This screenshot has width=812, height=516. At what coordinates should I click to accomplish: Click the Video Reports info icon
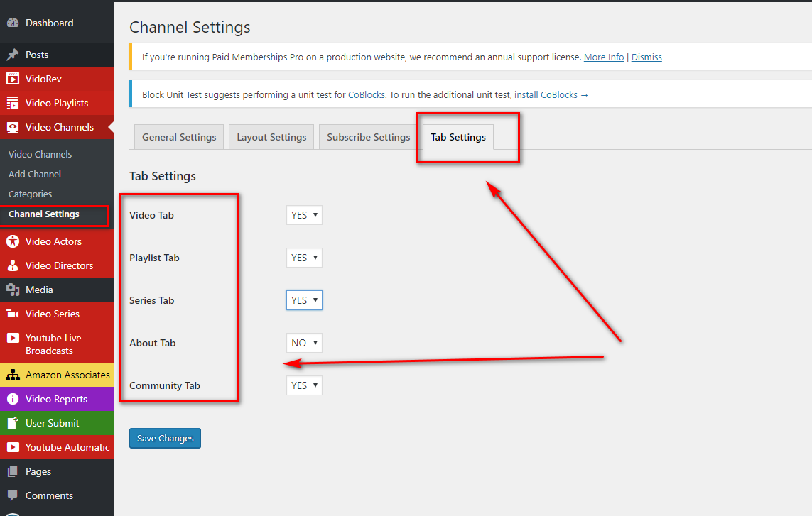[x=13, y=399]
